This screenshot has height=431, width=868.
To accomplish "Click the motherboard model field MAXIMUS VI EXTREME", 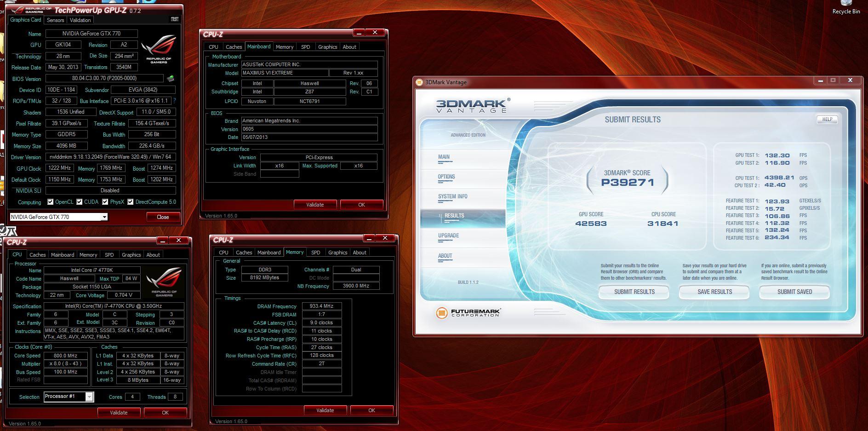I will click(x=285, y=73).
